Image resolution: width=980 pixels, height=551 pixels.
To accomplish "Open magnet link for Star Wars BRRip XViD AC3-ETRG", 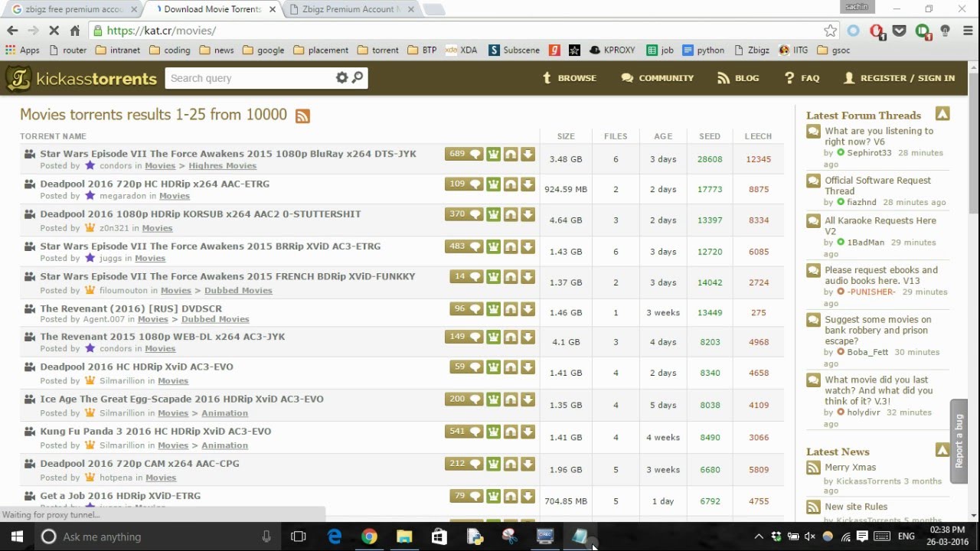I will [511, 246].
